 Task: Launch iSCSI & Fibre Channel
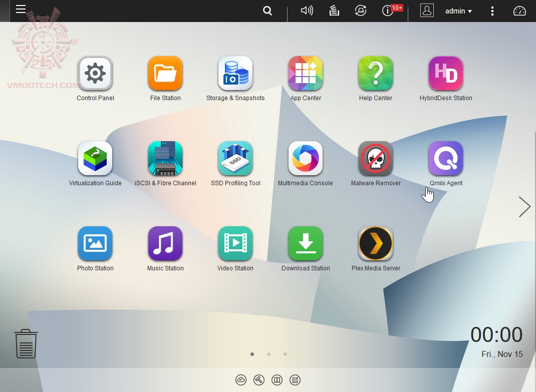(x=165, y=158)
